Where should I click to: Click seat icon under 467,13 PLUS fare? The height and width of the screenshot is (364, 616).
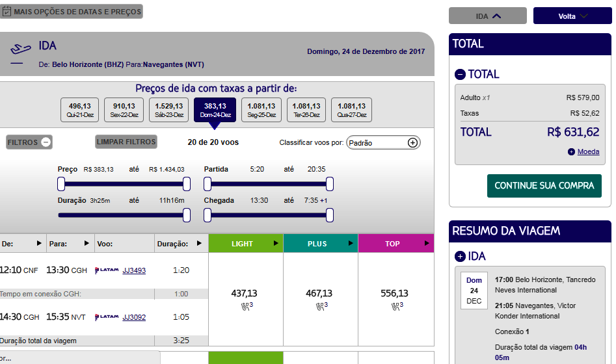(321, 305)
